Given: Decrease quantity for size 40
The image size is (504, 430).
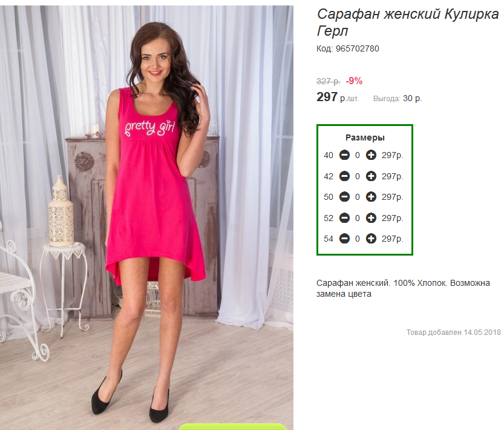Looking at the screenshot, I should click(344, 155).
